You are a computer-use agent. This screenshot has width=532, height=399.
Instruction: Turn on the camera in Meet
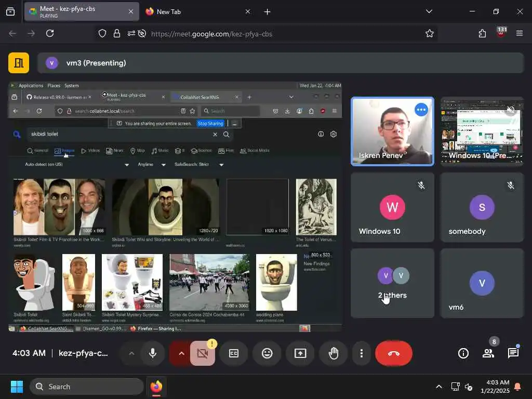[203, 353]
